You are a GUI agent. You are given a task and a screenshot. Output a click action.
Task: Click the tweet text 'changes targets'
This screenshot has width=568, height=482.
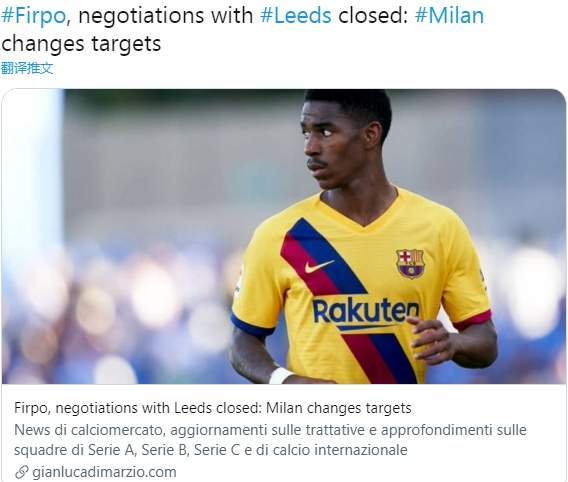point(81,43)
